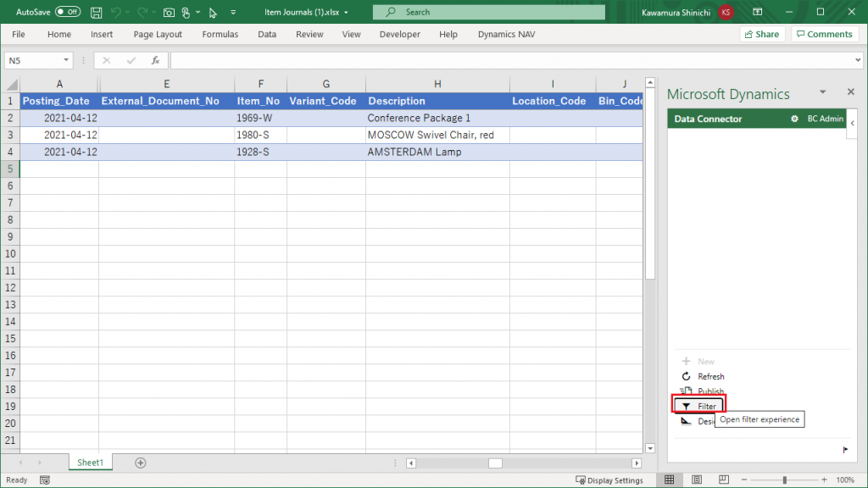The width and height of the screenshot is (868, 488).
Task: Open the Dynamics NAV tab
Action: point(507,34)
